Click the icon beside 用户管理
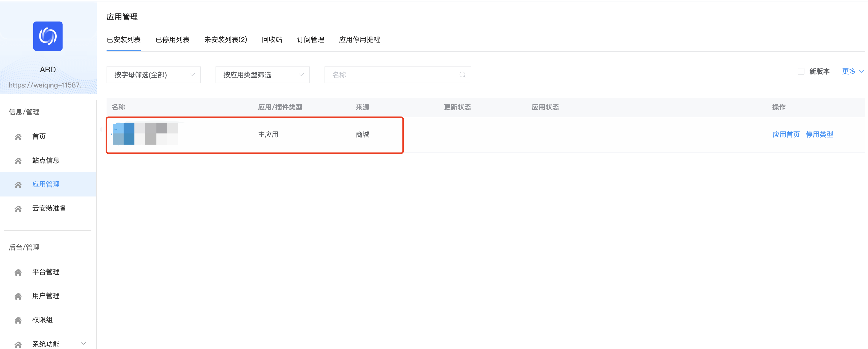This screenshot has height=349, width=868. pyautogui.click(x=18, y=296)
